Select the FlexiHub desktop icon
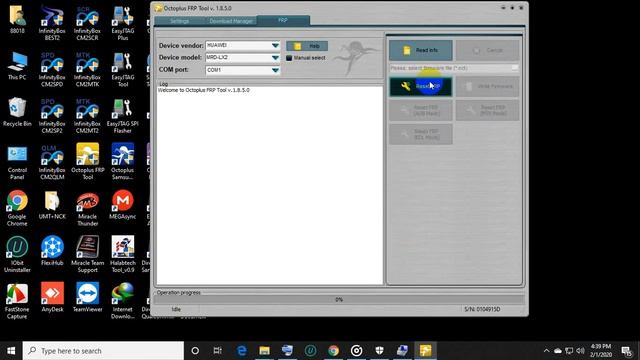Viewport: 640px width, 360px height. pos(52,251)
